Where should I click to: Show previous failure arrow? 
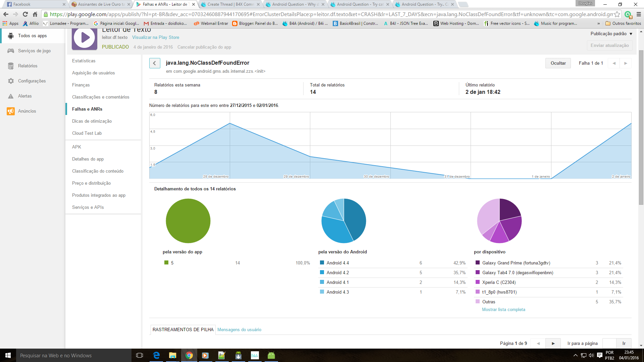[614, 63]
